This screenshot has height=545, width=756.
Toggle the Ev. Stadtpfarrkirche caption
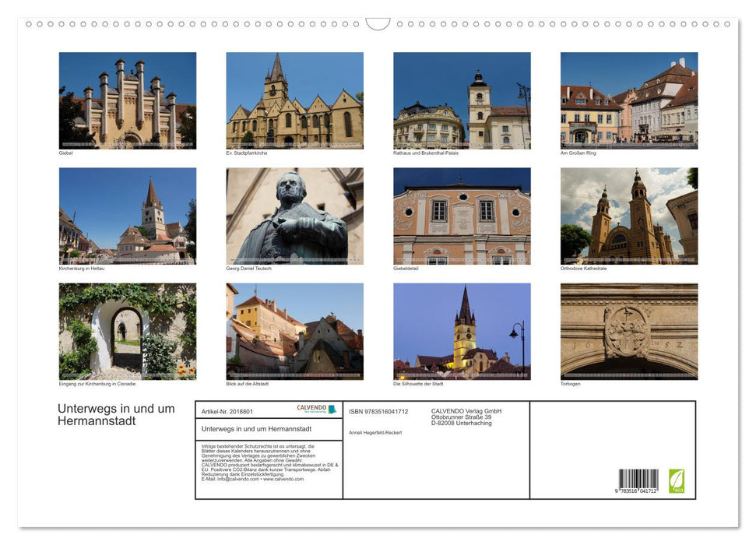[x=244, y=153]
